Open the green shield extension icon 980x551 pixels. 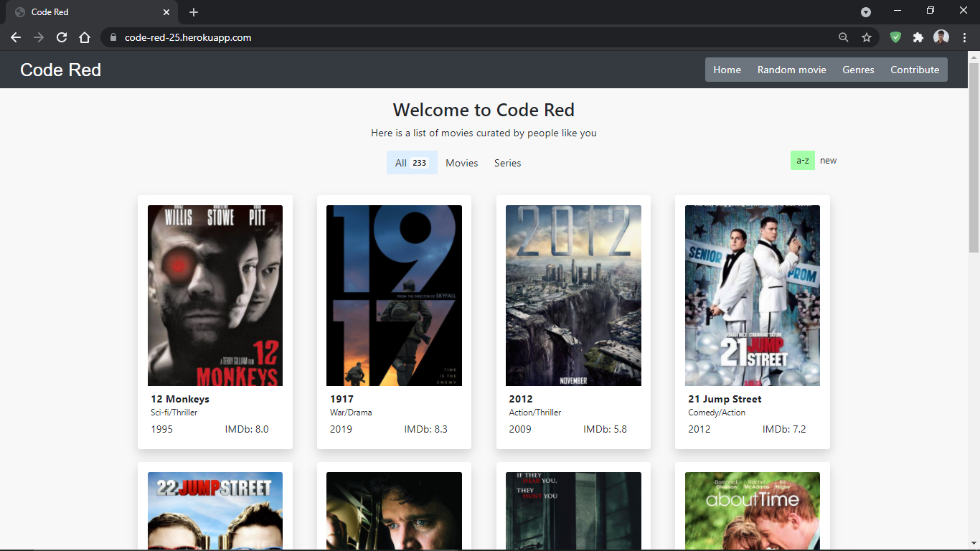coord(895,37)
